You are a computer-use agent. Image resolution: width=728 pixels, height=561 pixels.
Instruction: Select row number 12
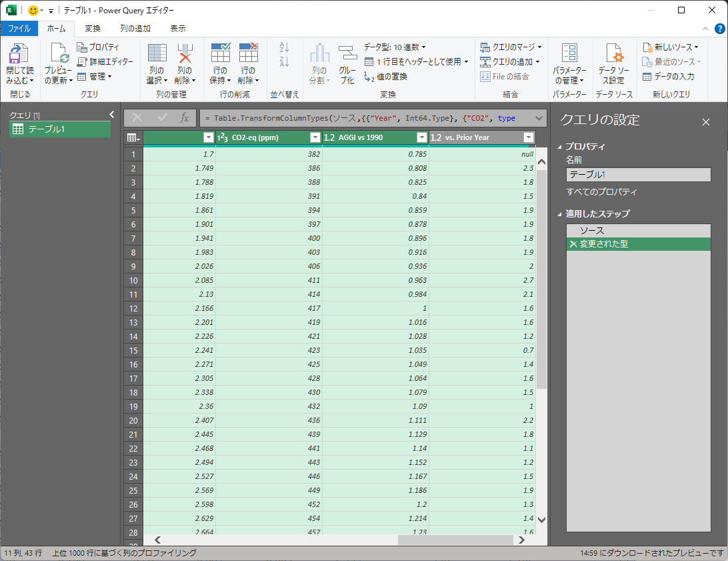(x=133, y=308)
